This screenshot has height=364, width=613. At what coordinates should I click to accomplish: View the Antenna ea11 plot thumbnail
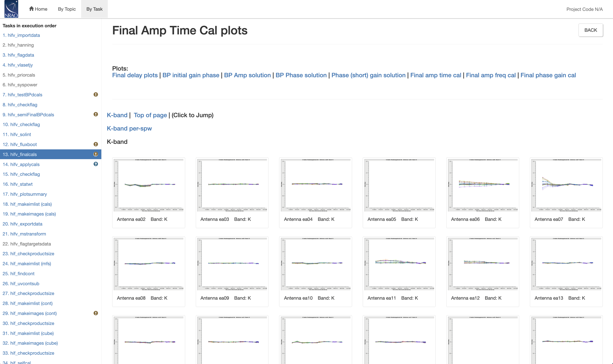tap(399, 264)
